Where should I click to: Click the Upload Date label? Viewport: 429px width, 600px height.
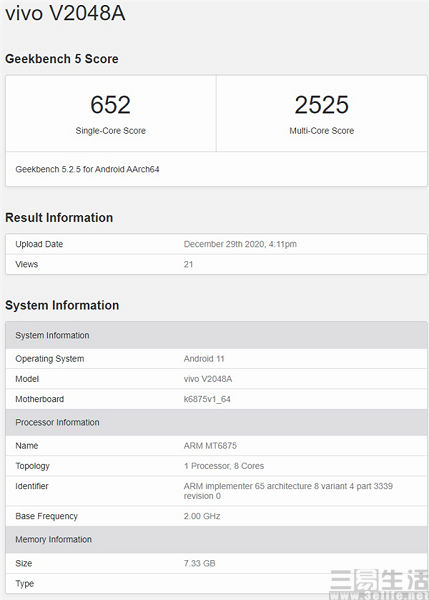coord(39,244)
